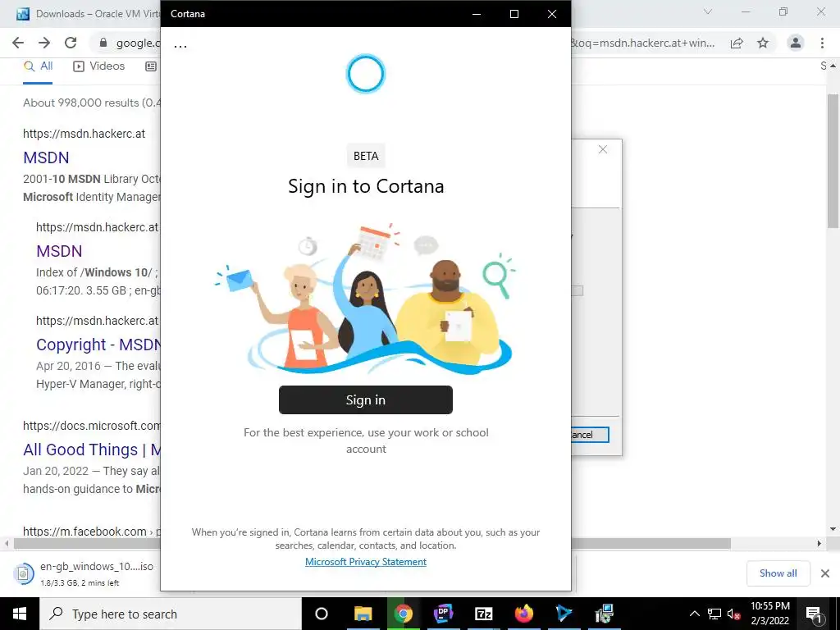Open the blue arrow app on taskbar
Image resolution: width=840 pixels, height=630 pixels.
[564, 614]
